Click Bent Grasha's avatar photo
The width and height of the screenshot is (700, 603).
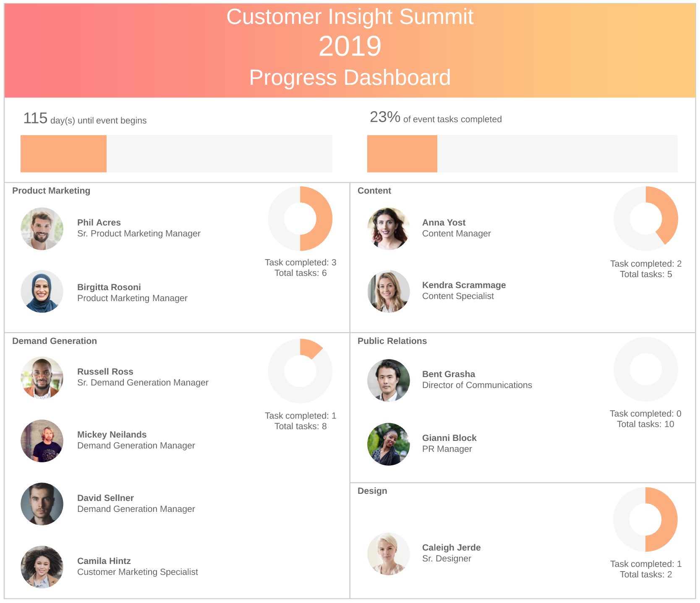pos(389,380)
